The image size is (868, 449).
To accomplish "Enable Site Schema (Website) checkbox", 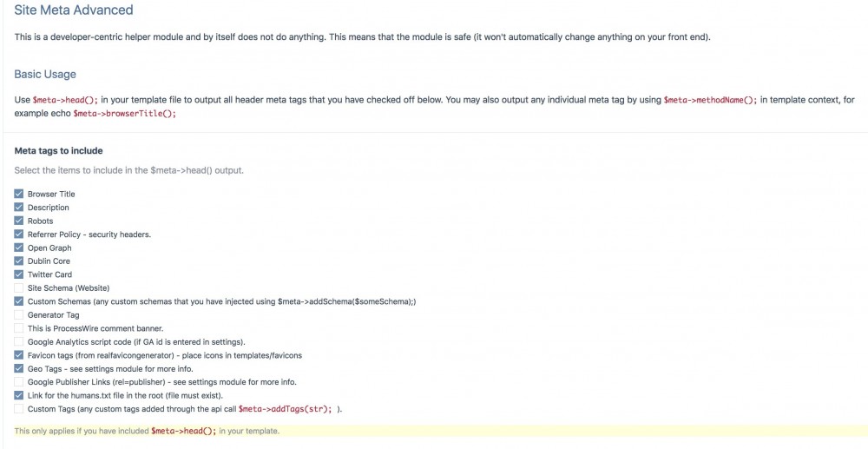I will click(19, 287).
